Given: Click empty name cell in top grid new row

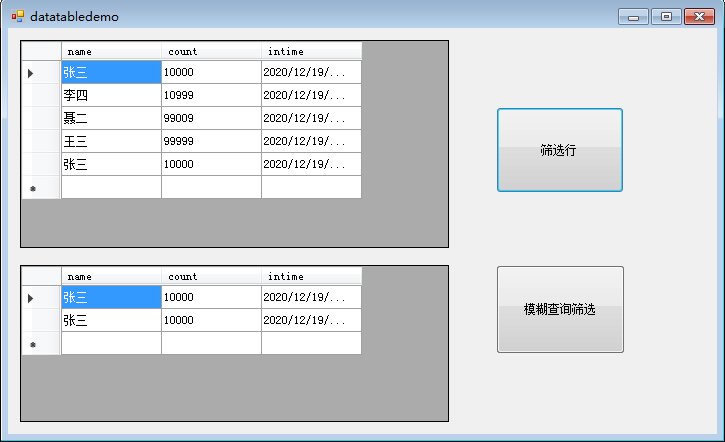Looking at the screenshot, I should click(111, 188).
